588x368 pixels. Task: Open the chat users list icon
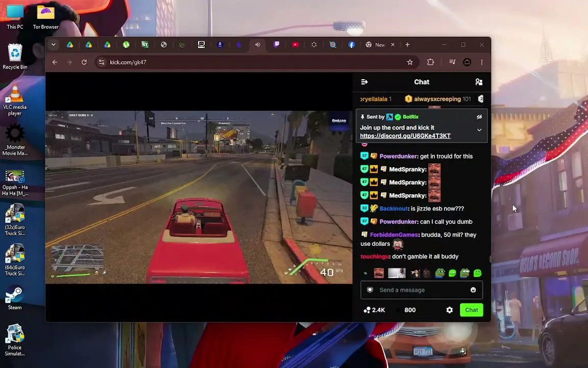[x=479, y=82]
